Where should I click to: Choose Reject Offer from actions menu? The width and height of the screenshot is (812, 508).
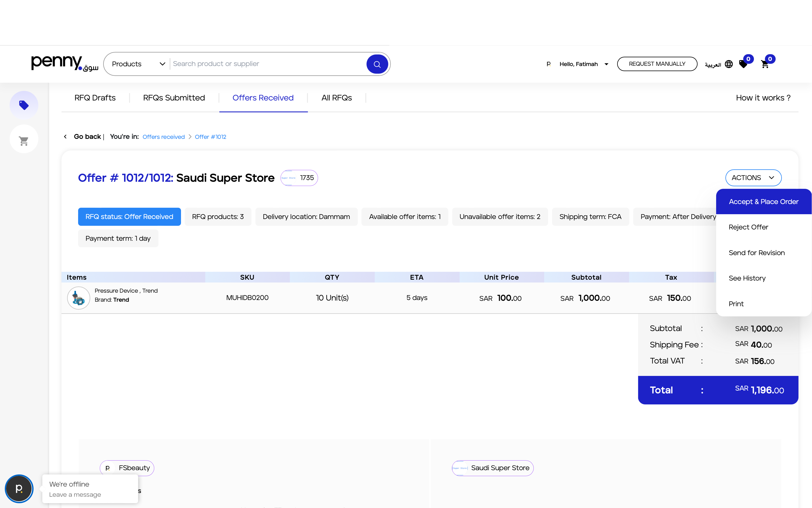point(763,227)
